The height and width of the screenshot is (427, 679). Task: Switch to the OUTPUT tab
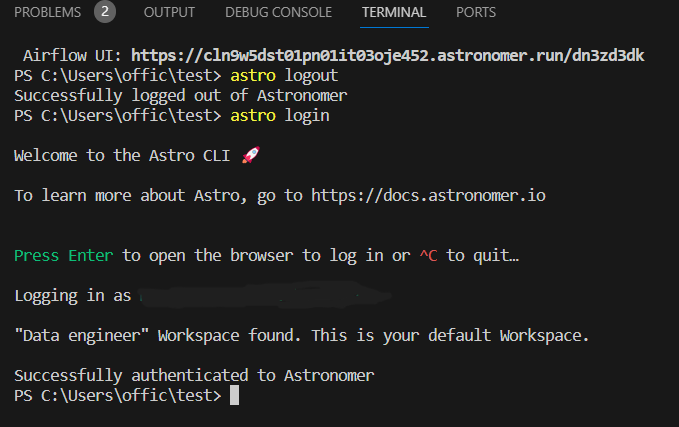pyautogui.click(x=169, y=12)
